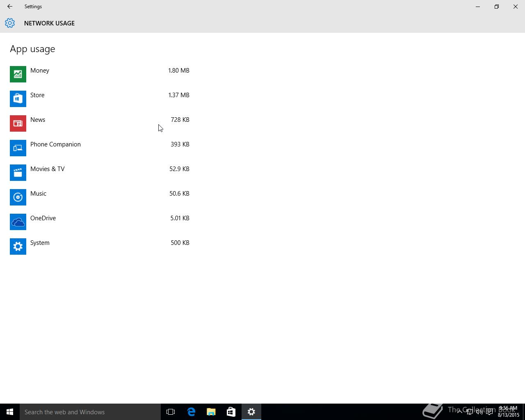The height and width of the screenshot is (420, 525).
Task: Click the 1.80 MB usage value
Action: tap(179, 71)
